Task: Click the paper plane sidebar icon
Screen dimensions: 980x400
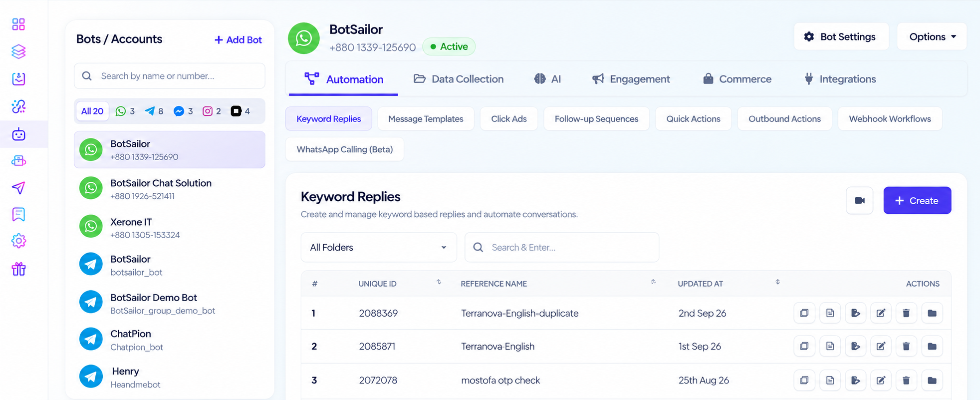Action: coord(18,188)
